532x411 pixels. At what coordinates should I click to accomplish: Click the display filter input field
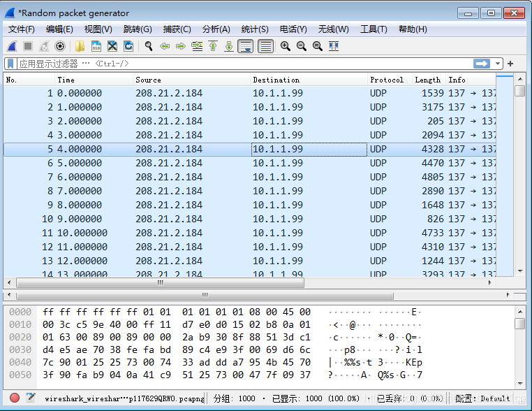tap(244, 64)
